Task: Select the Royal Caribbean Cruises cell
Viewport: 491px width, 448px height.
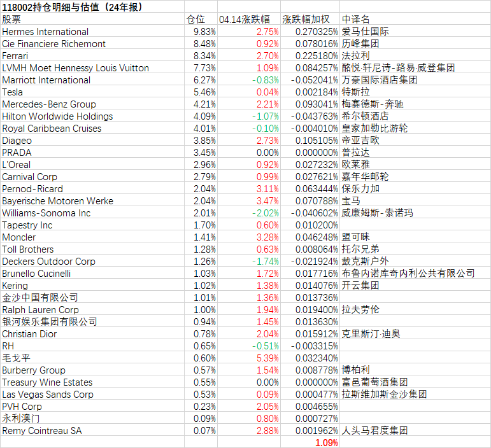Action: tap(92, 129)
